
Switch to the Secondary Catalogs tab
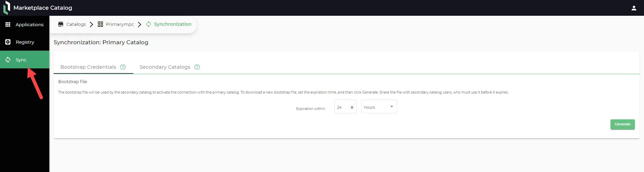[170, 67]
